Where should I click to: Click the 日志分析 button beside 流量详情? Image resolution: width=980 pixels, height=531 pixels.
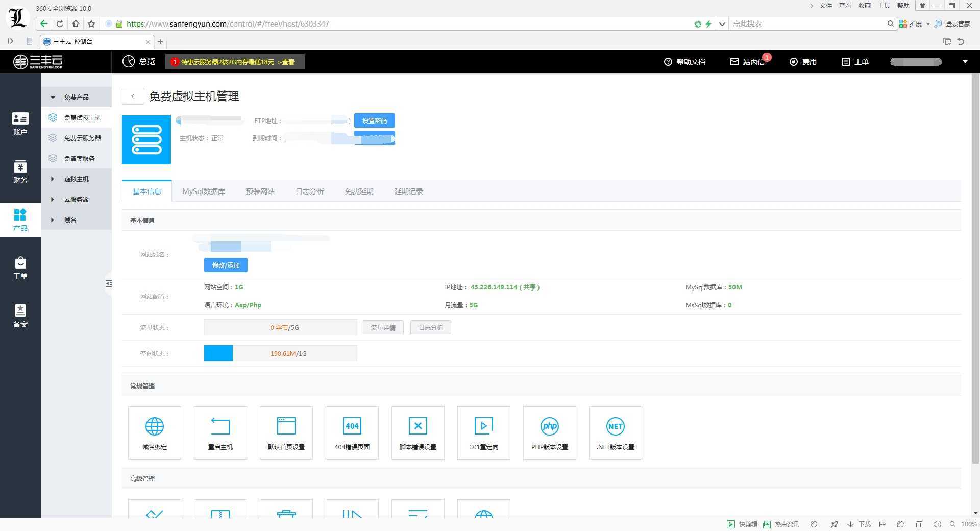[431, 327]
